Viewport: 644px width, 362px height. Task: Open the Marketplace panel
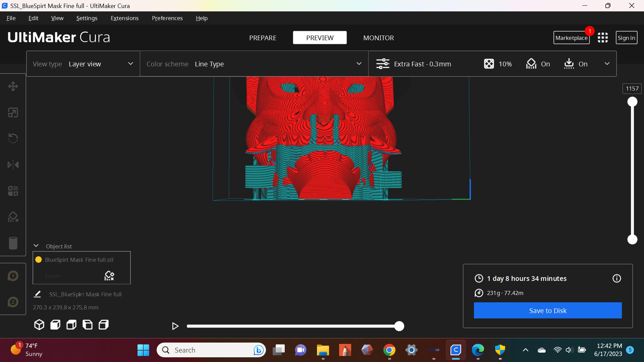click(572, 38)
